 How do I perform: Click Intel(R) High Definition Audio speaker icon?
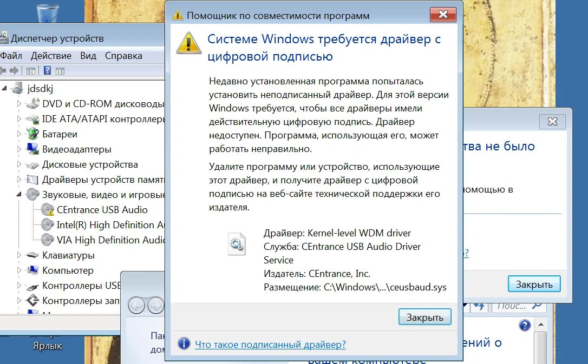(47, 224)
